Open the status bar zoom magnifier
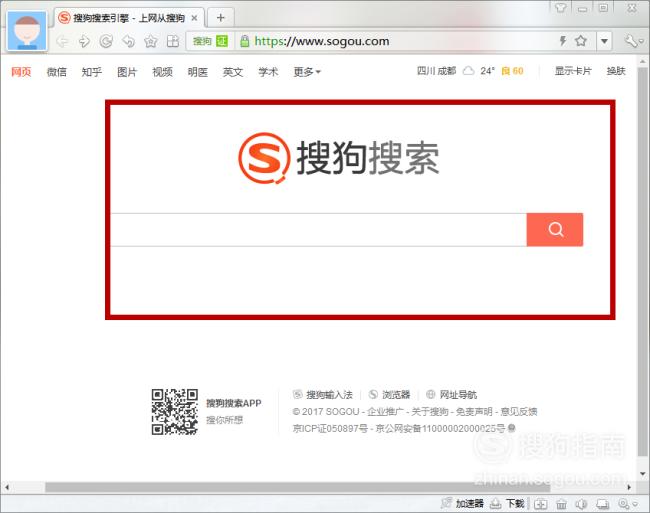The height and width of the screenshot is (513, 650). [x=626, y=504]
